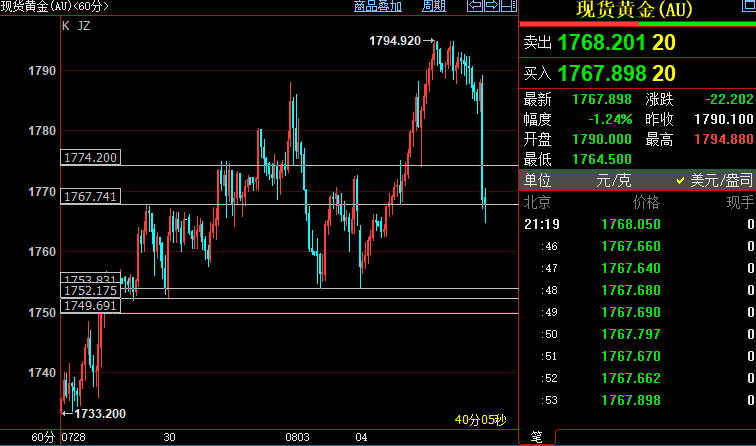The image size is (756, 446).
Task: Select the 21:19 tick row at 1768.050
Action: (x=638, y=223)
